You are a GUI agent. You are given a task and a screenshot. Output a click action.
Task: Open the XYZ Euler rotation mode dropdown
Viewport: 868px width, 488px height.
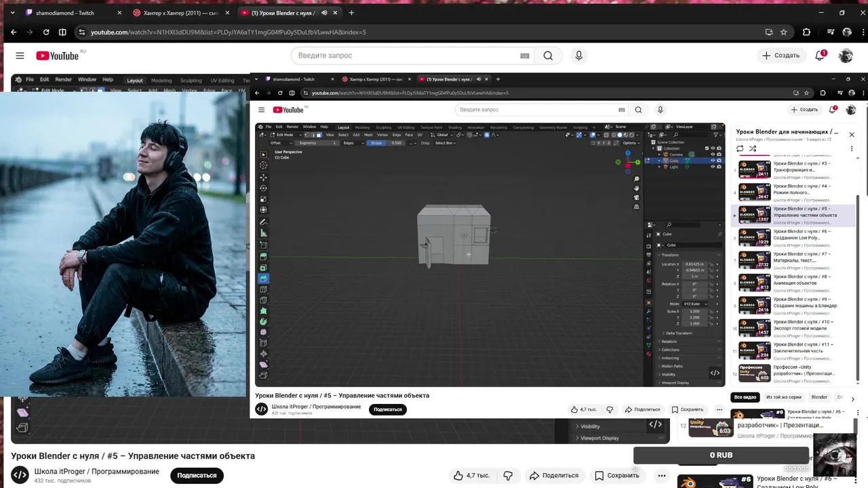coord(695,304)
